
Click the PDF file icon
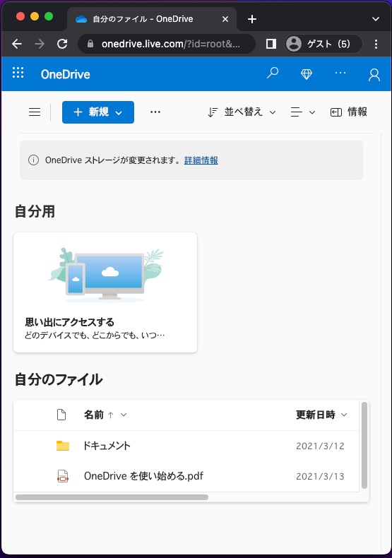tap(63, 476)
